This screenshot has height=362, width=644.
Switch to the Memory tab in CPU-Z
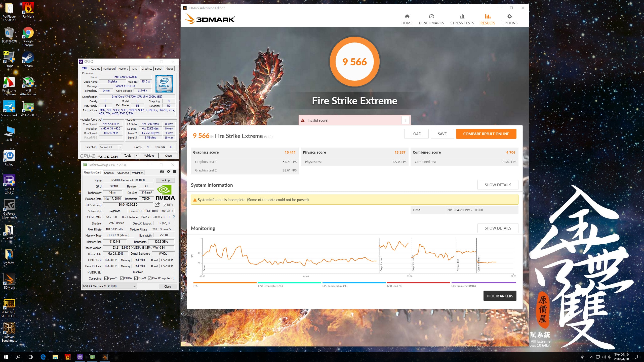(x=123, y=69)
